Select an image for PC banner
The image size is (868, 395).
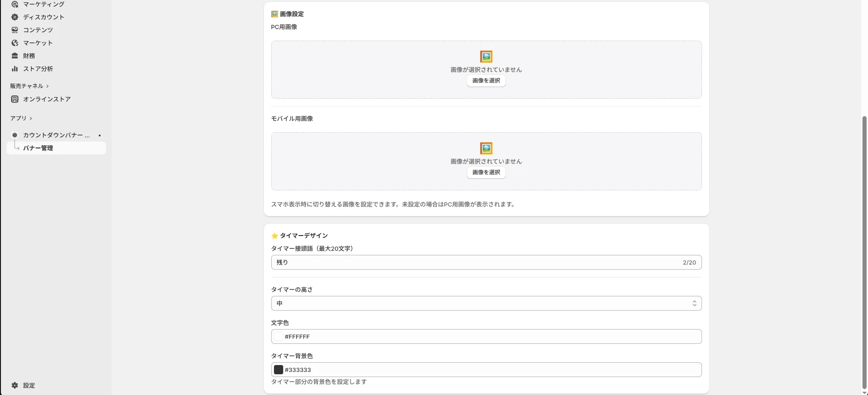486,81
